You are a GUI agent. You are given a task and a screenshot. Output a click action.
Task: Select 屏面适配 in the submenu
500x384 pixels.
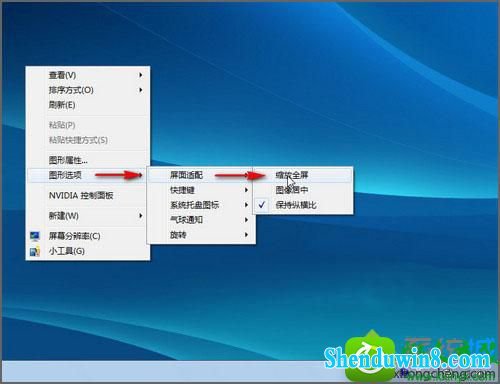click(201, 175)
